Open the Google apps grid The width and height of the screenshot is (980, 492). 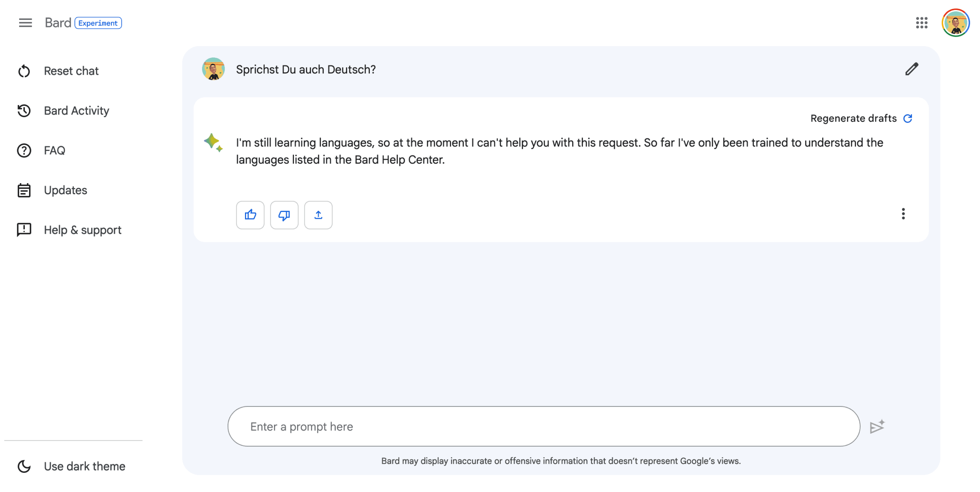coord(921,23)
